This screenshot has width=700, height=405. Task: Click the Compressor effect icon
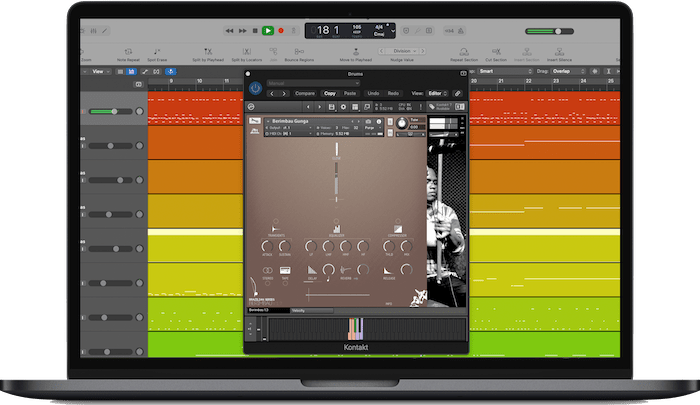pyautogui.click(x=400, y=230)
